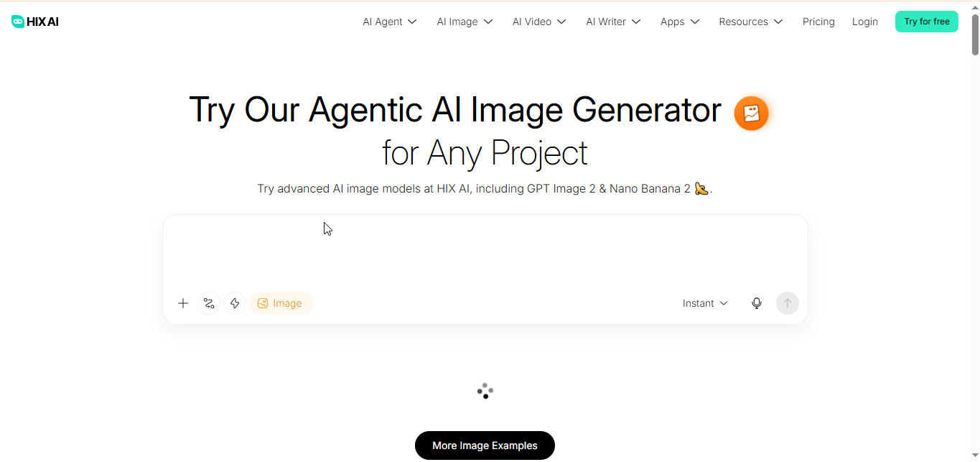Toggle the Image mode chip
Screen dimensions: 980x462
(281, 303)
